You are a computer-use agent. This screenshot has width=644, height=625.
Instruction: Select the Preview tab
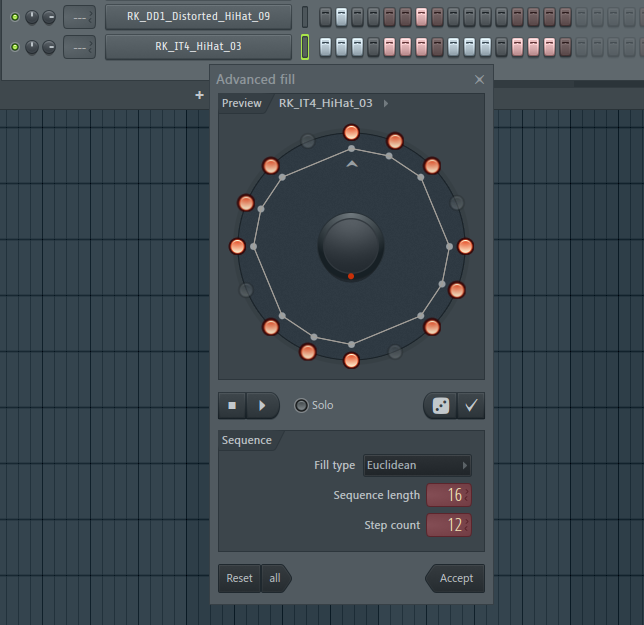click(241, 103)
